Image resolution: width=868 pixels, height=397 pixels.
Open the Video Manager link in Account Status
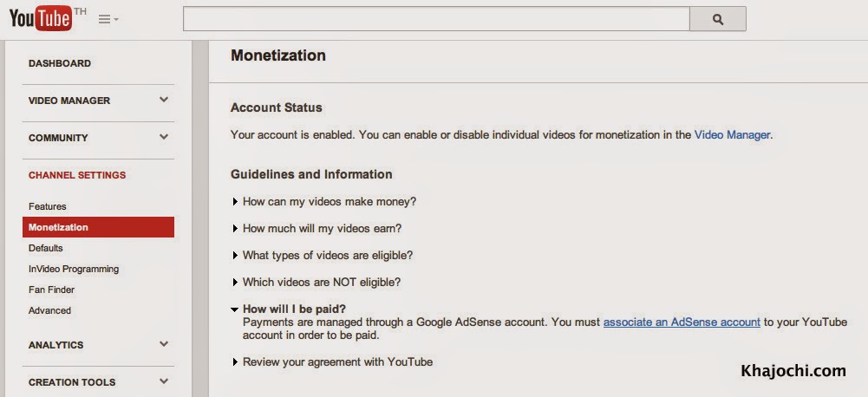coord(732,135)
